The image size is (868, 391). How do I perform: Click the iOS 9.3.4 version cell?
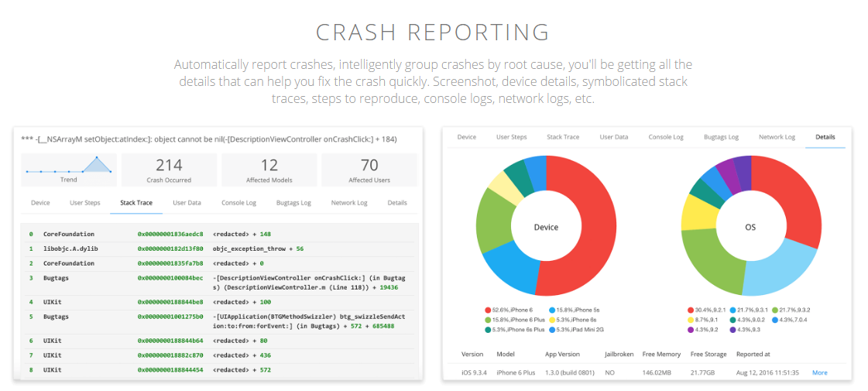click(474, 372)
